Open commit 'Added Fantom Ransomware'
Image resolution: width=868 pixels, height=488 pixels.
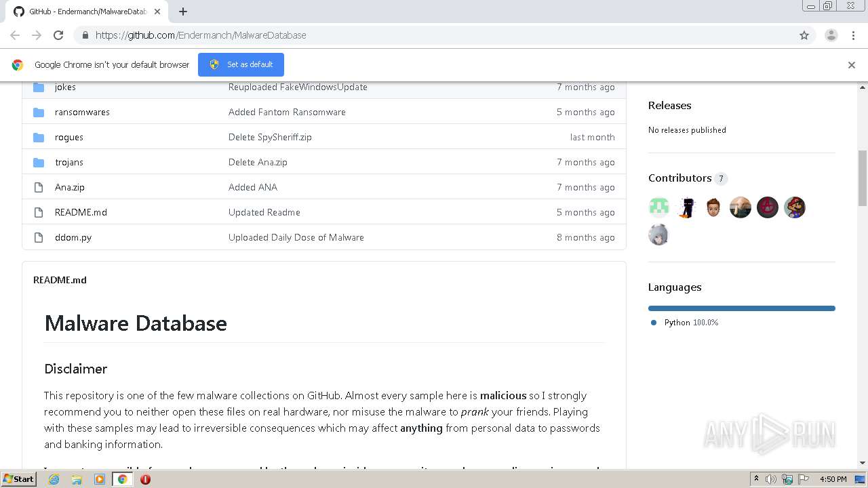tap(287, 112)
